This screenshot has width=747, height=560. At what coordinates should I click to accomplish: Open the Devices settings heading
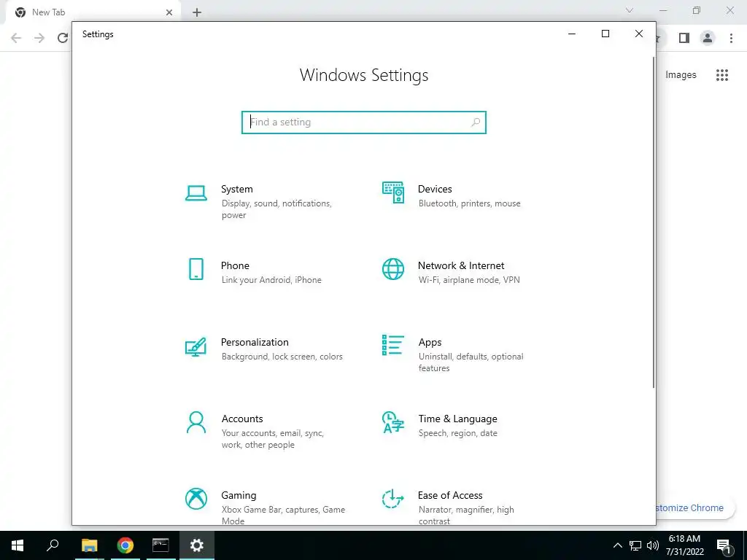point(435,189)
